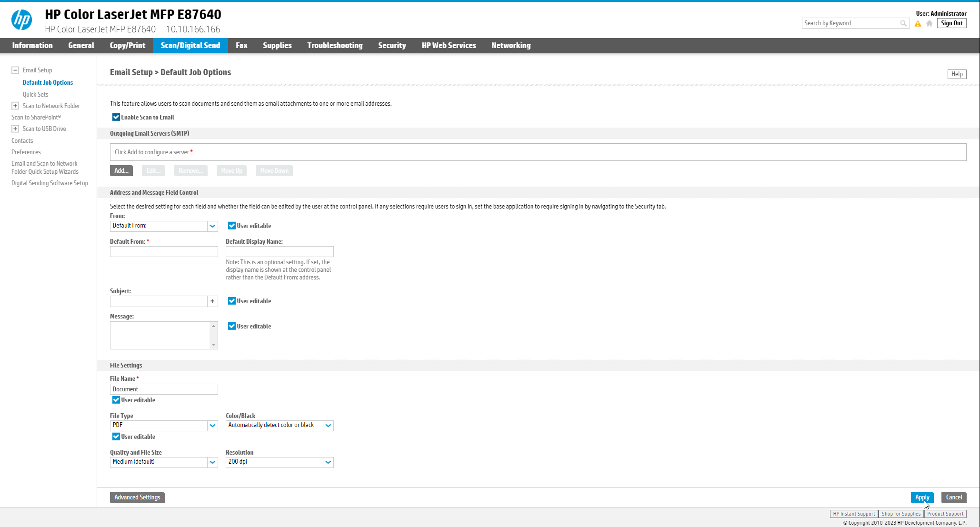Click the search magnifier icon
The height and width of the screenshot is (527, 980).
(x=903, y=23)
